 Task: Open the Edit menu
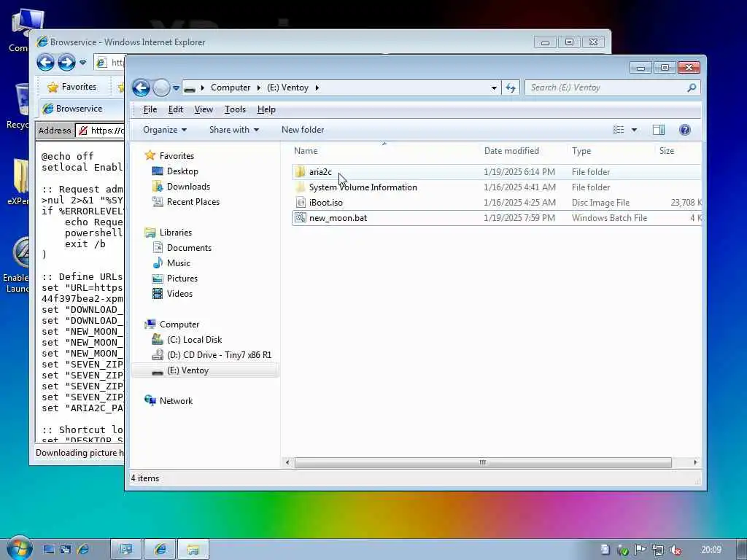pyautogui.click(x=176, y=109)
